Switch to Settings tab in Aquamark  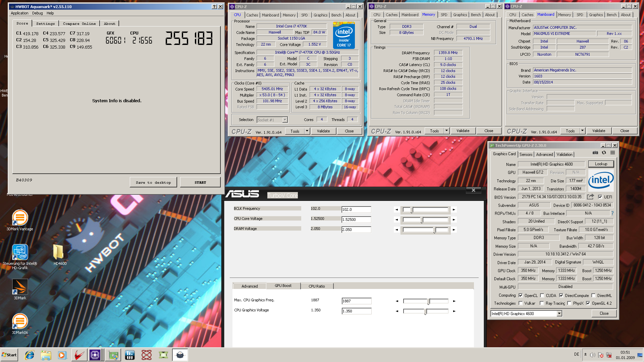45,23
